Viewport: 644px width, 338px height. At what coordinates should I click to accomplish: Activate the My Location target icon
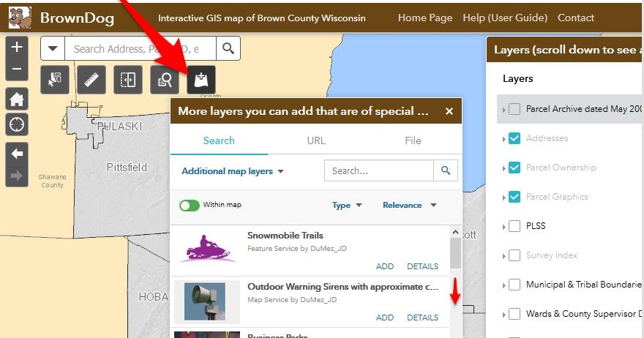(17, 124)
